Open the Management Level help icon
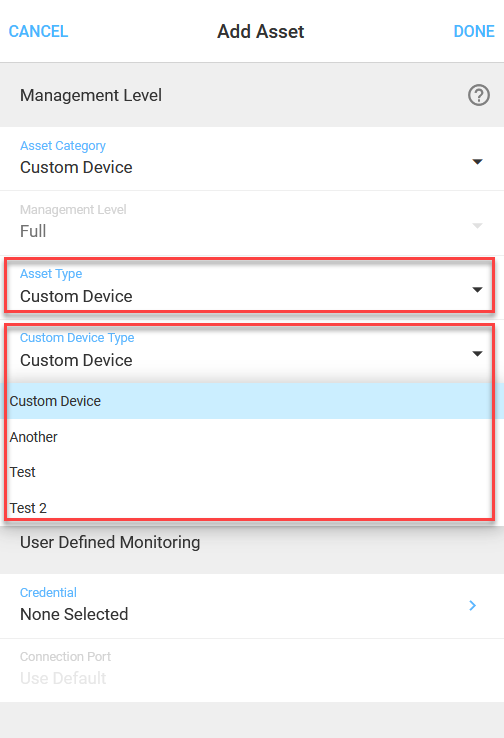The image size is (504, 738). click(479, 96)
